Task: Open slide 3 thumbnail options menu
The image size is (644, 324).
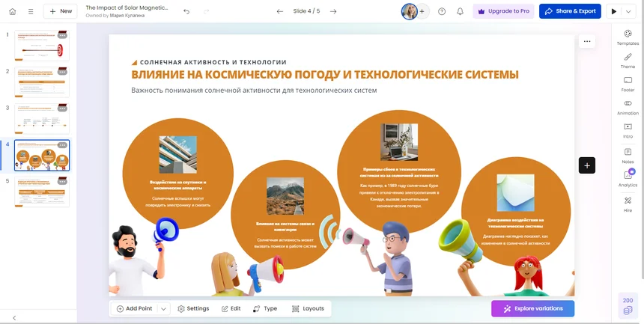Action: [x=62, y=108]
